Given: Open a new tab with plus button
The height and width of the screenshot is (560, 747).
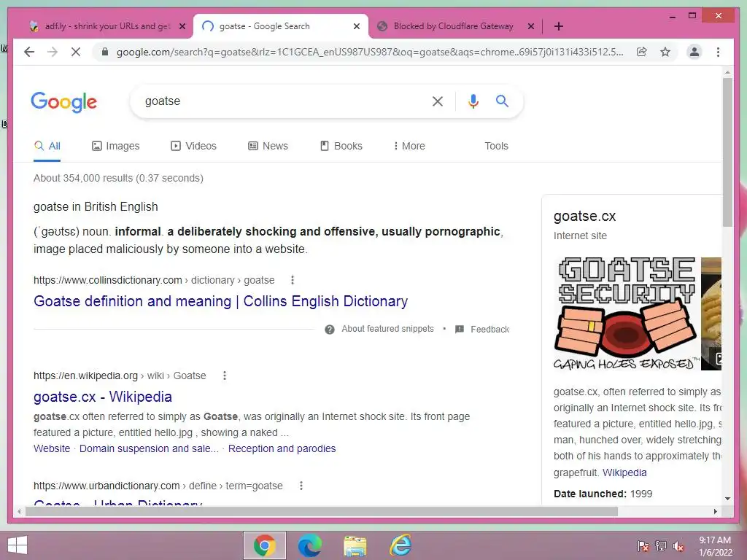Looking at the screenshot, I should point(558,26).
